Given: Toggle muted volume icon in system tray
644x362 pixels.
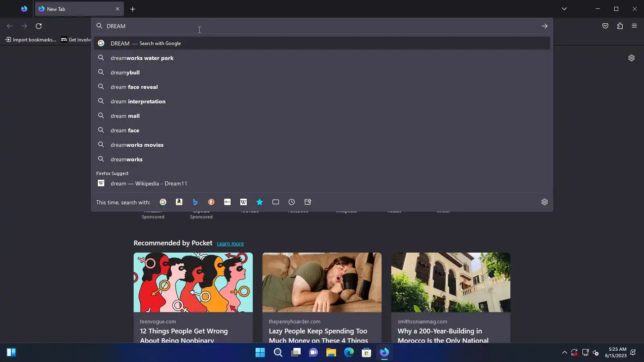Looking at the screenshot, I should 596,353.
